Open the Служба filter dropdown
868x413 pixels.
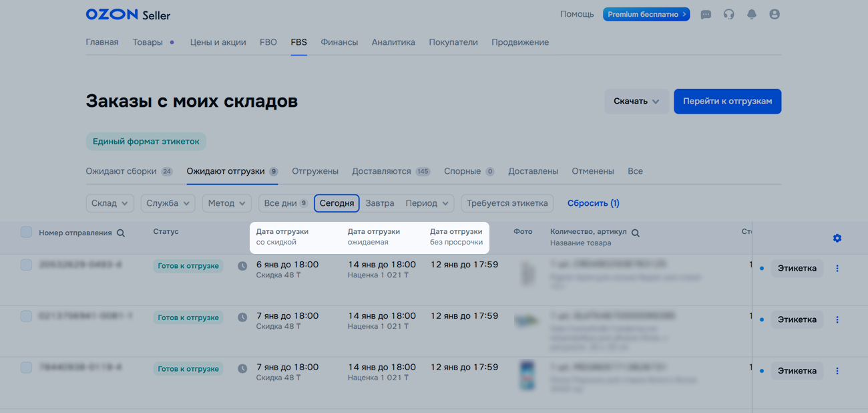point(168,203)
